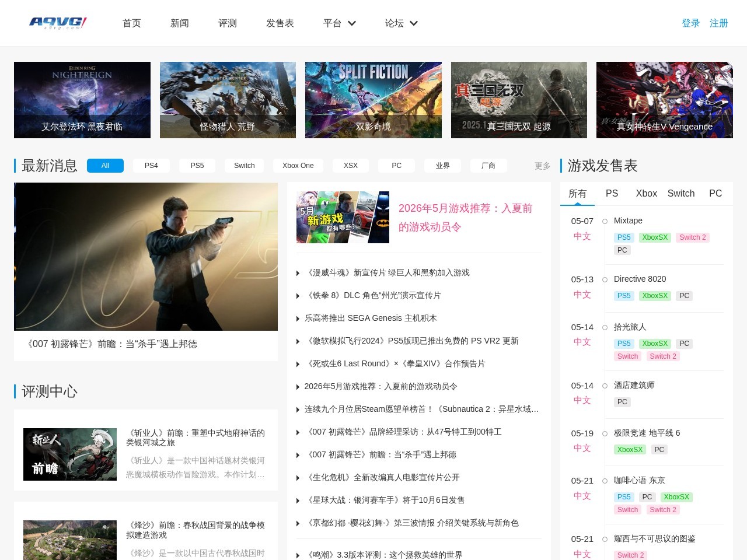Open the 真三国无双 起源 banner
Viewport: 747px width, 560px height.
point(519,100)
